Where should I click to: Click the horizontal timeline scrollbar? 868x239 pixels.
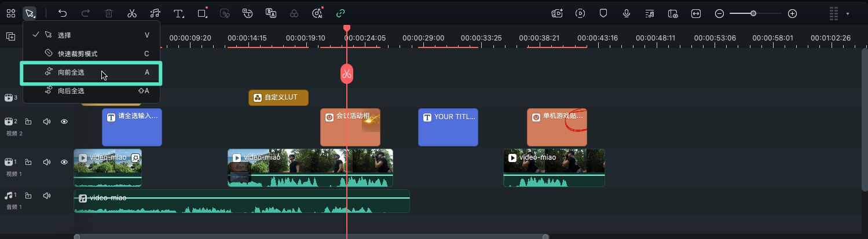312,236
